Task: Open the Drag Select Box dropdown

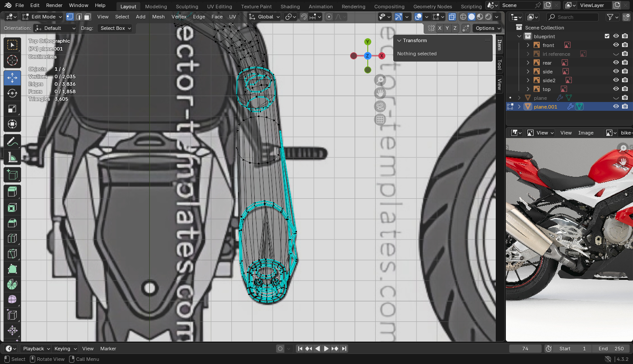Action: click(116, 28)
